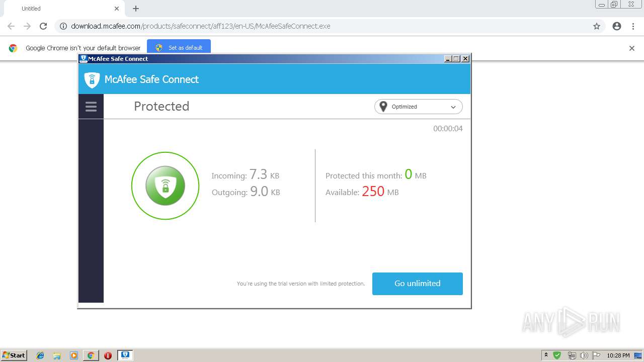Click the green shield tray icon
The image size is (644, 362).
pos(557,355)
